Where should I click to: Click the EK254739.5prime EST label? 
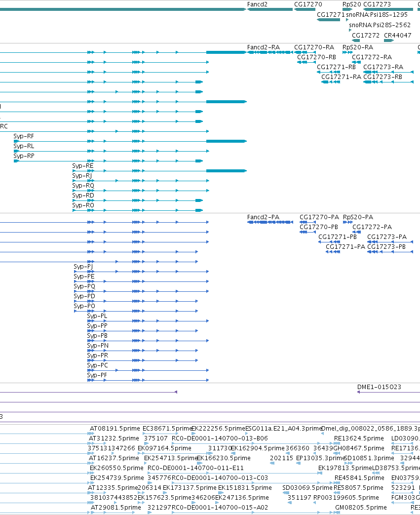click(x=117, y=478)
